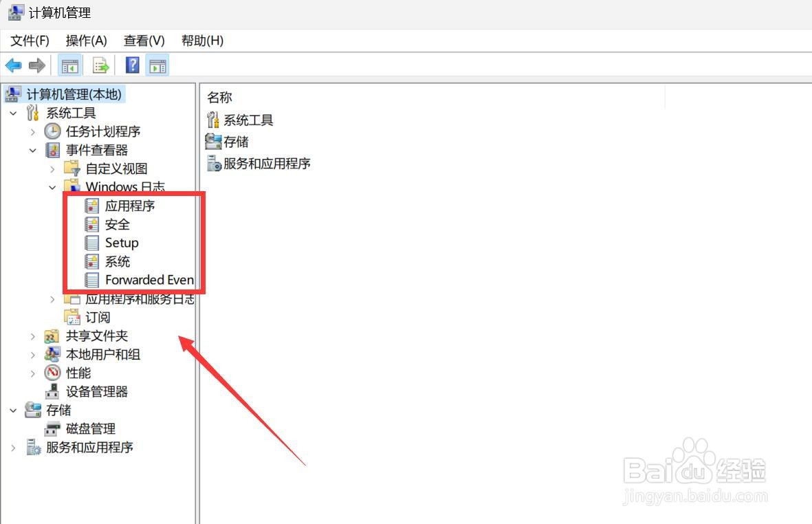
Task: Open the Forwarded Events log
Action: pos(150,280)
